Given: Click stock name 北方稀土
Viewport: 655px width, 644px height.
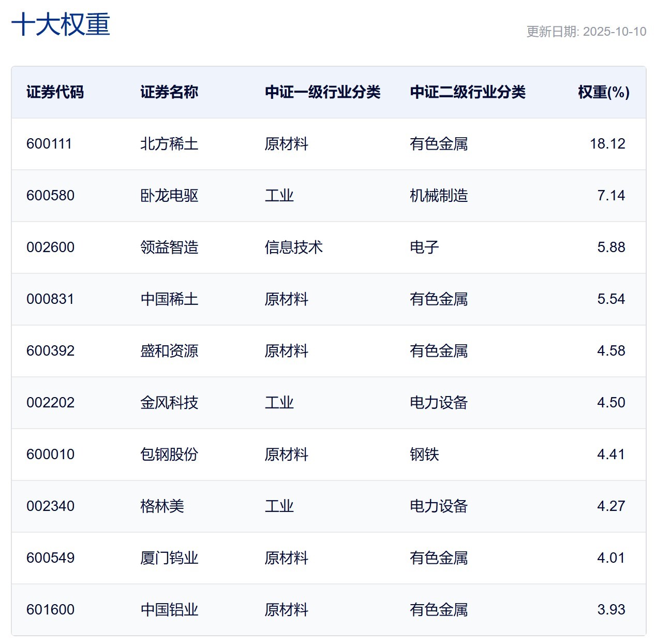Looking at the screenshot, I should [x=169, y=144].
